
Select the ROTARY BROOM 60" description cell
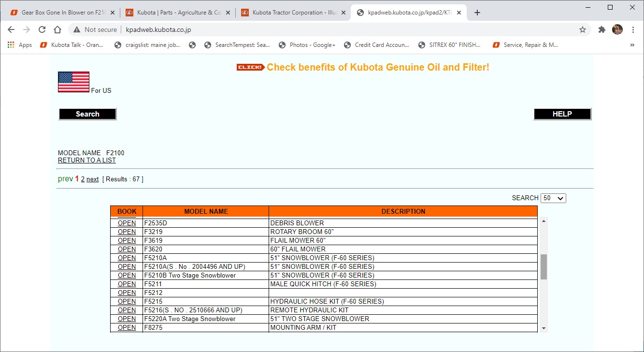coord(403,232)
